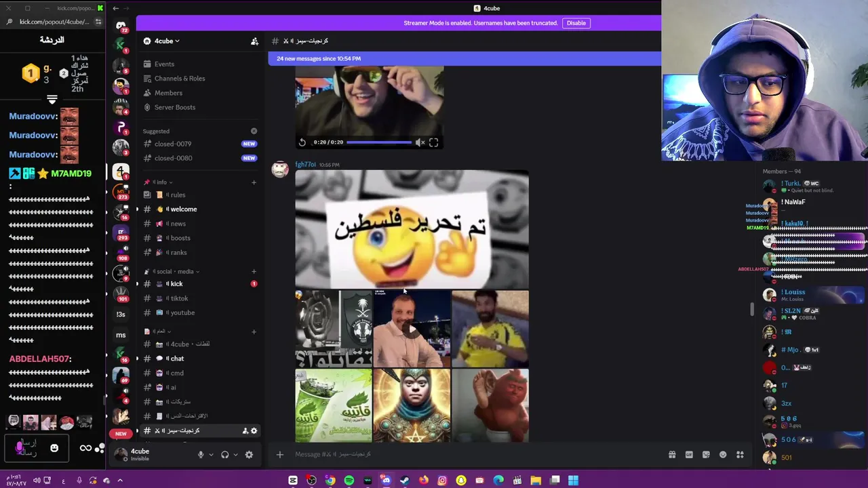Open the gift Nitro icon in message bar

coord(672,455)
